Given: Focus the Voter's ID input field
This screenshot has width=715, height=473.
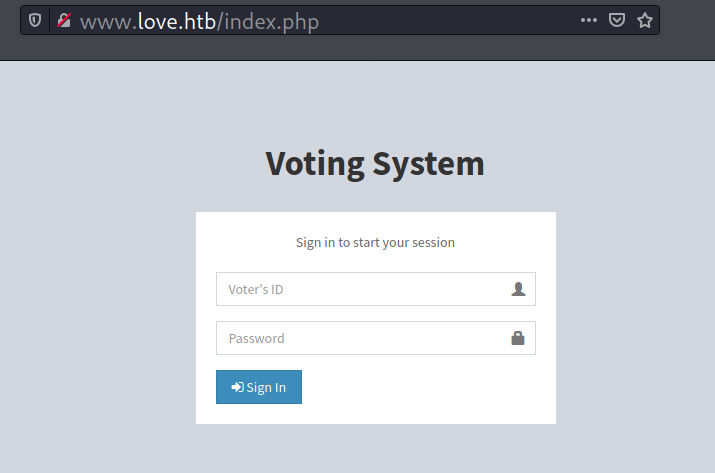Looking at the screenshot, I should [360, 289].
